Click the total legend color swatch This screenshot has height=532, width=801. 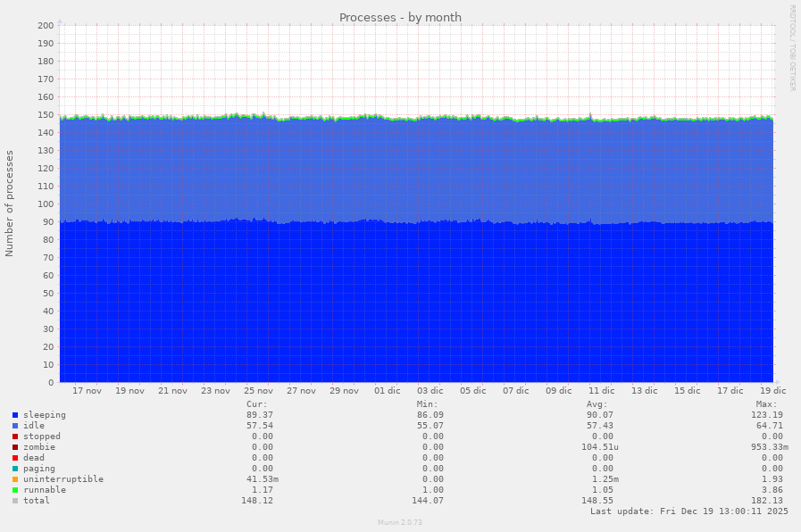[15, 501]
